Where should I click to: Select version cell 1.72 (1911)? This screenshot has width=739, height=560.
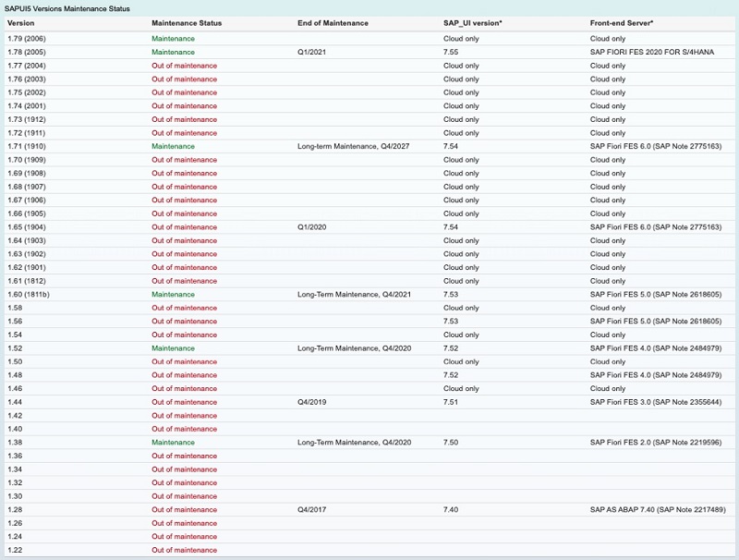pos(27,133)
